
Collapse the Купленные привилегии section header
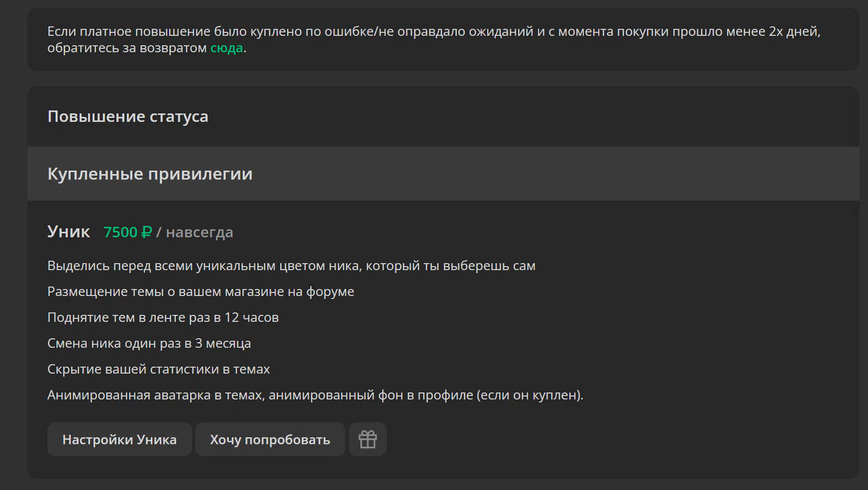pyautogui.click(x=443, y=174)
